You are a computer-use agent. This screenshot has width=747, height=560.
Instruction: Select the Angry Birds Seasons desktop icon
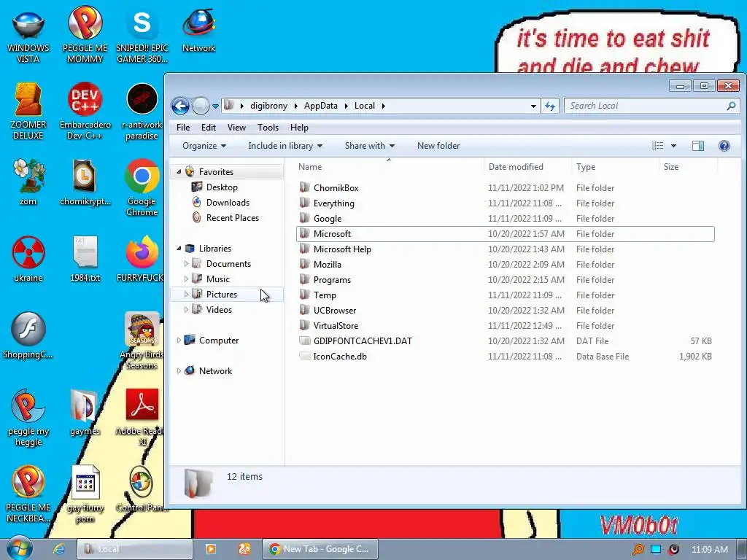point(142,341)
